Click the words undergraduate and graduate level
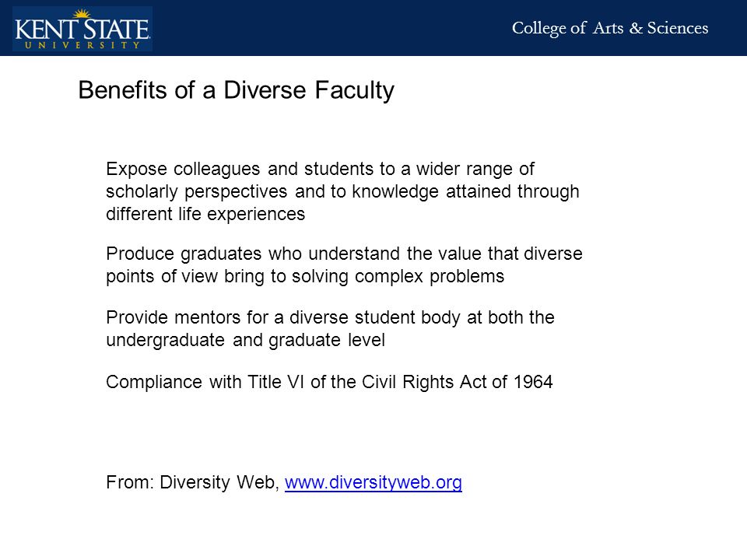 [x=245, y=341]
